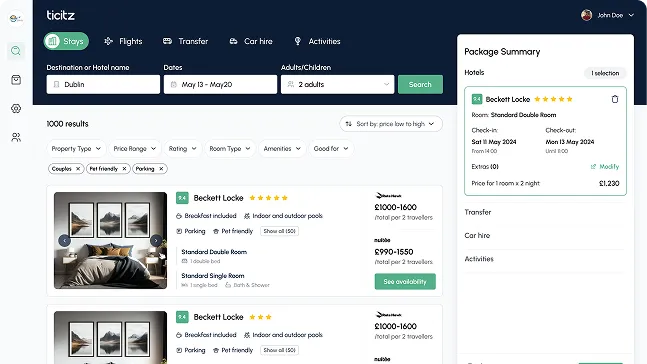Click John Doe's avatar picture
The width and height of the screenshot is (647, 364).
[x=586, y=15]
